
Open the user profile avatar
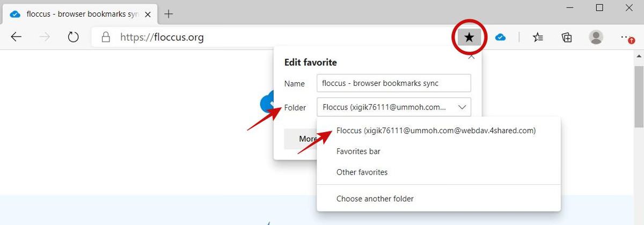(596, 37)
